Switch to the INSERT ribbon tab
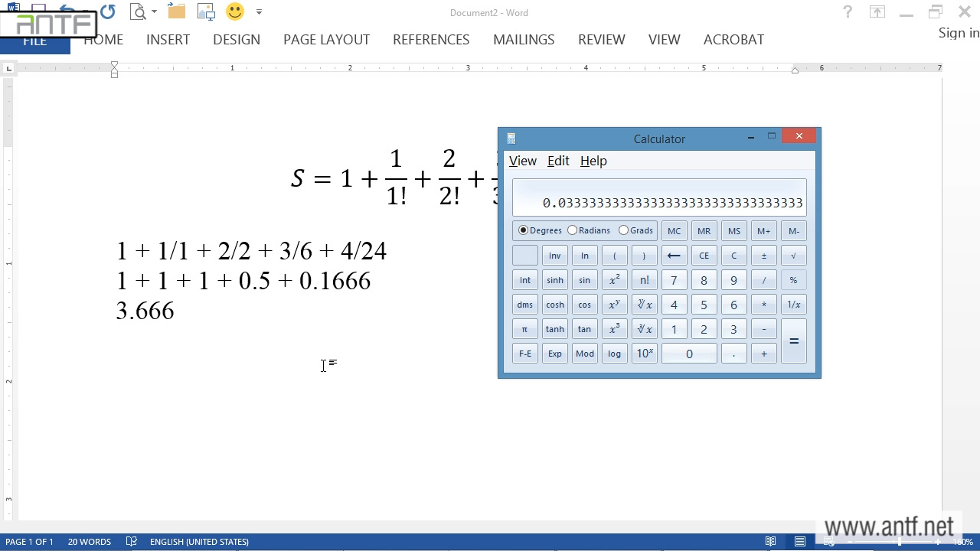 point(168,40)
